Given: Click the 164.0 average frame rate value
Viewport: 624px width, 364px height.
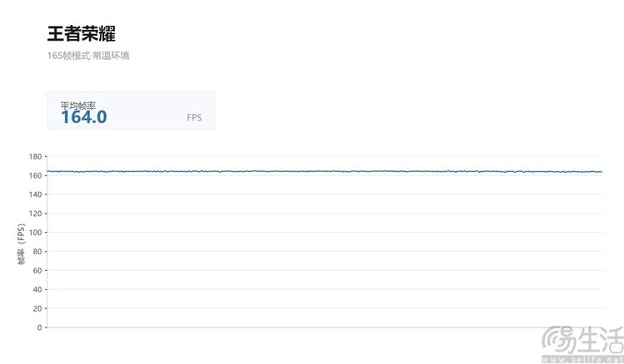Looking at the screenshot, I should (x=84, y=117).
